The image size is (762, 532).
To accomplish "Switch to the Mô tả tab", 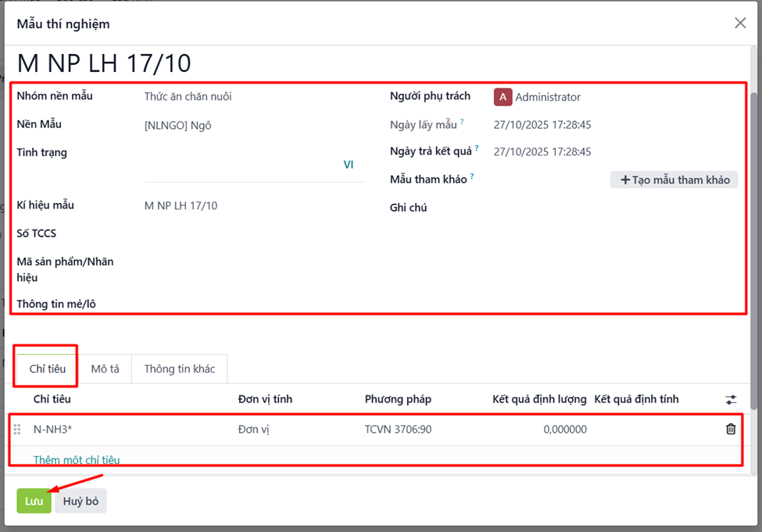I will tap(105, 369).
